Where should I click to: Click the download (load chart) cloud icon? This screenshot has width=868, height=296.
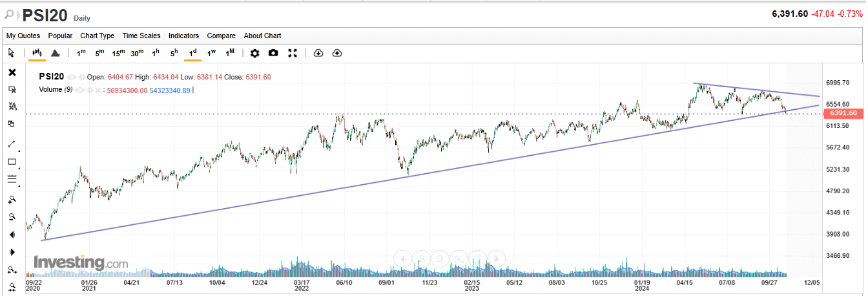pyautogui.click(x=318, y=53)
